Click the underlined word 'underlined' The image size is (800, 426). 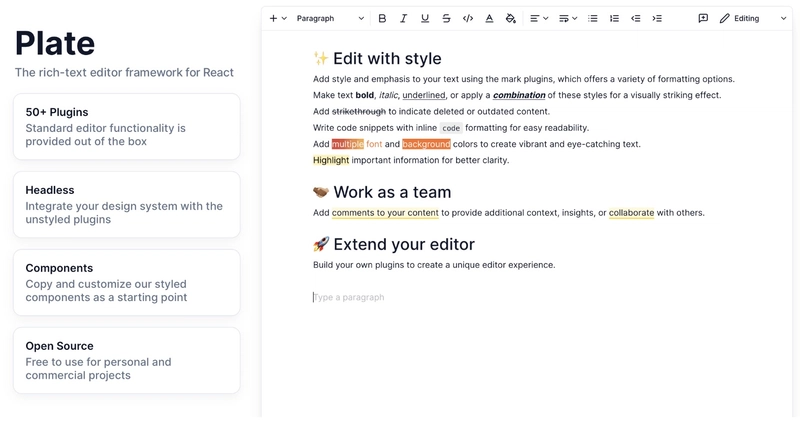pyautogui.click(x=423, y=95)
